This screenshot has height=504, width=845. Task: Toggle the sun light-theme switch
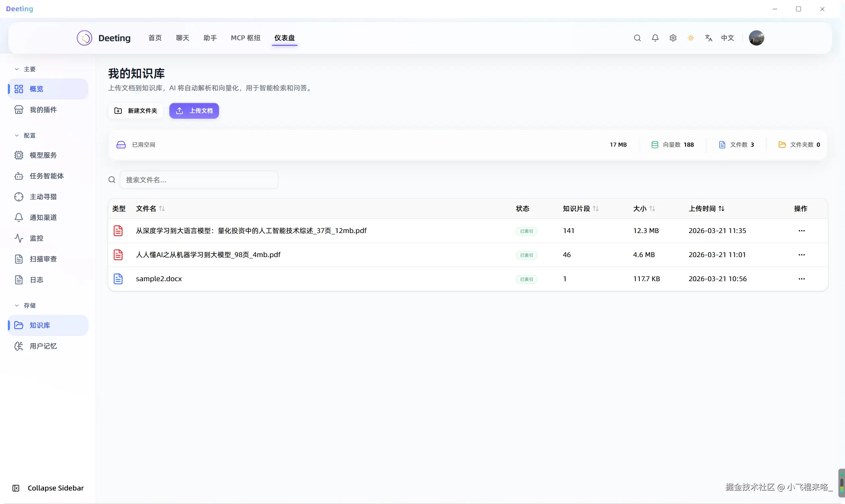coord(691,38)
